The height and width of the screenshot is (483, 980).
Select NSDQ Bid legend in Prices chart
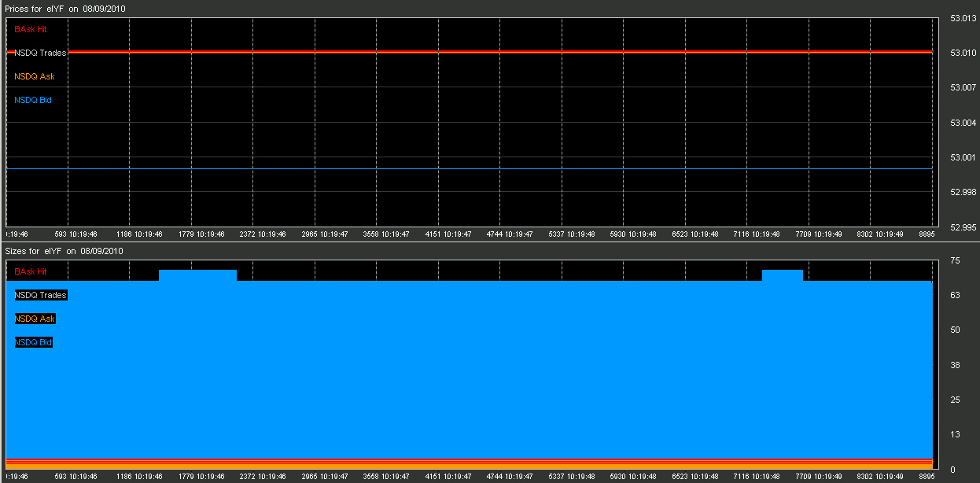pyautogui.click(x=33, y=100)
